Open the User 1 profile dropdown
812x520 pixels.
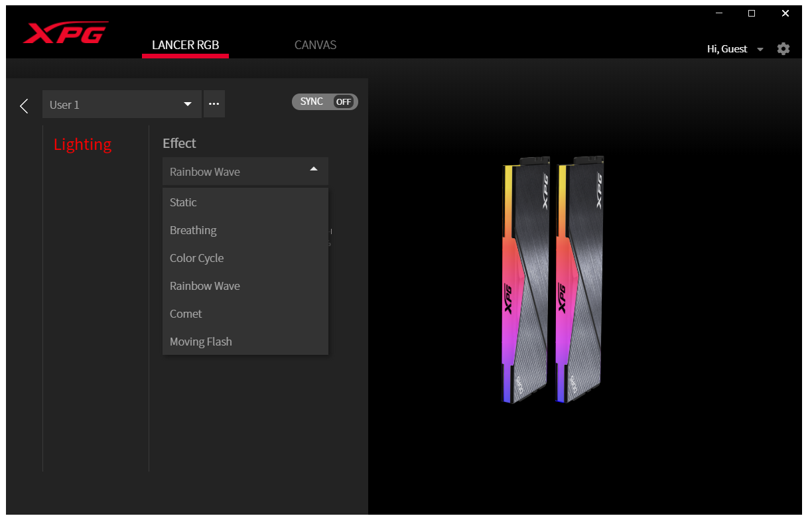click(122, 105)
